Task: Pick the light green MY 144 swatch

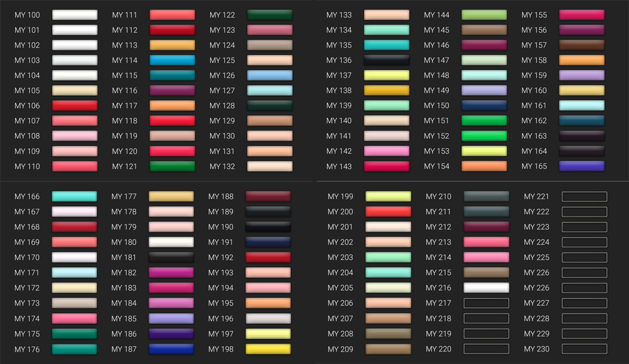Action: [484, 15]
